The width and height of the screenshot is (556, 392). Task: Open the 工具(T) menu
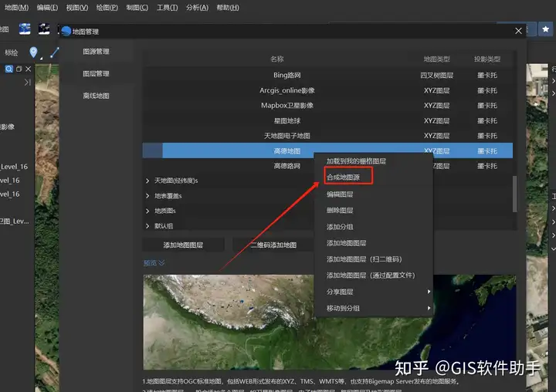(x=168, y=8)
